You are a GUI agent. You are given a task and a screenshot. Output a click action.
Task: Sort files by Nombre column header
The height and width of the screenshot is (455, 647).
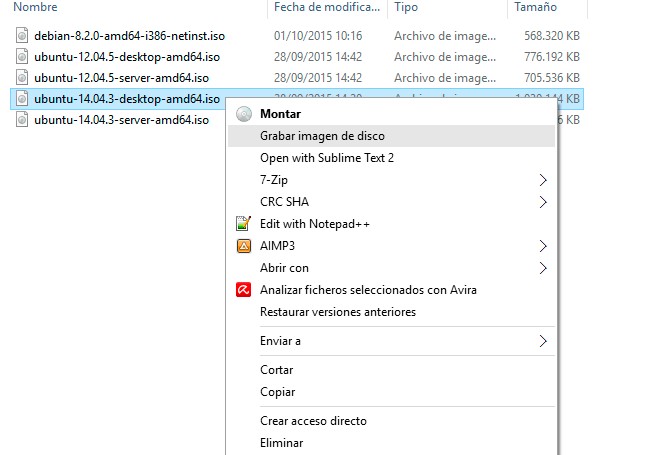36,7
